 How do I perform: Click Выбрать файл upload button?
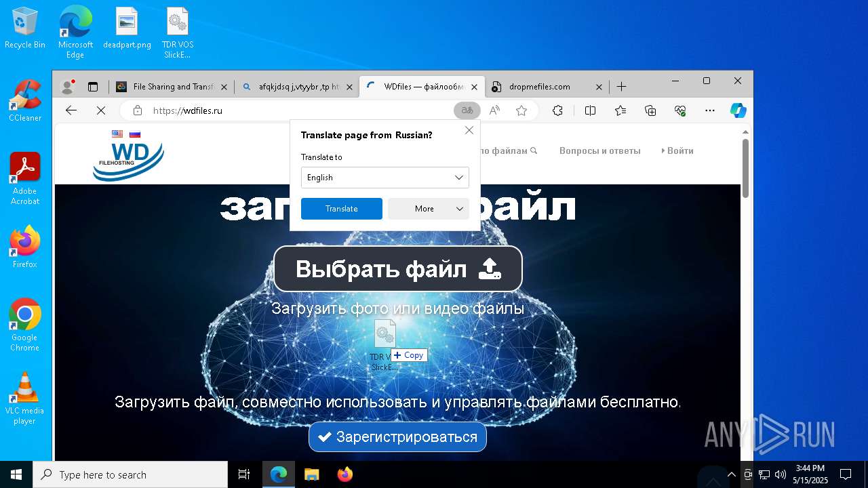(x=398, y=269)
